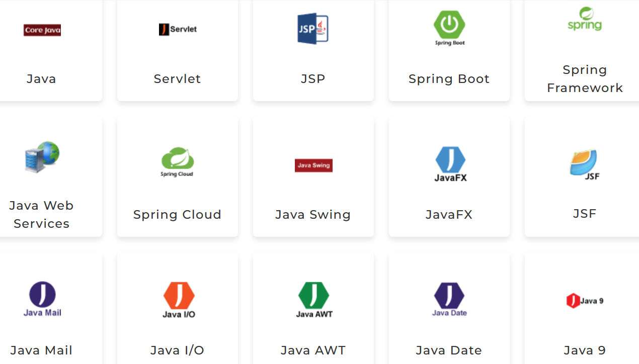Click the orange Java I/O hexagon icon
This screenshot has width=639, height=364.
point(179,300)
